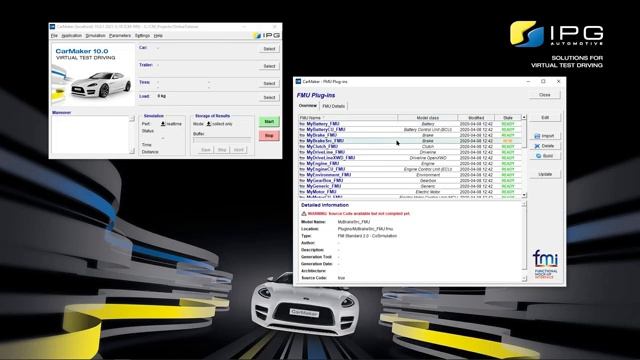Screen dimensions: 640x360
Task: Sort list by Model class column header
Action: pos(428,118)
